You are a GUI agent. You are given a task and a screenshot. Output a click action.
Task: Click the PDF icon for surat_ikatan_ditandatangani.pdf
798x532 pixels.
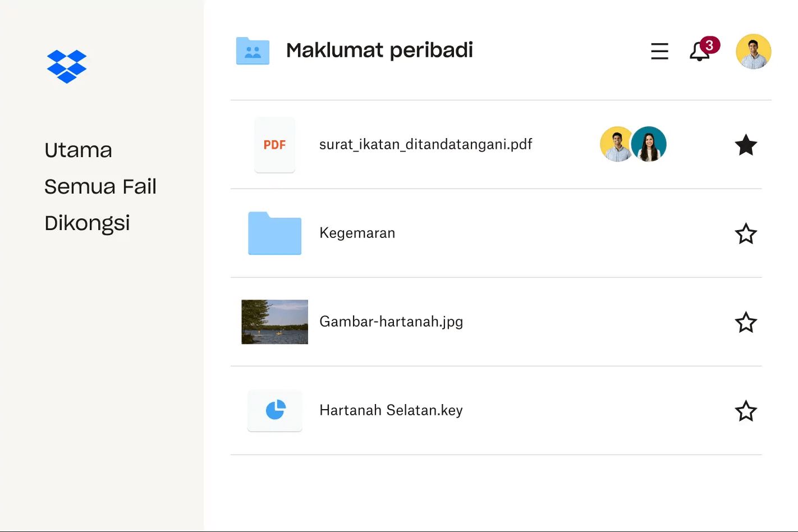274,145
